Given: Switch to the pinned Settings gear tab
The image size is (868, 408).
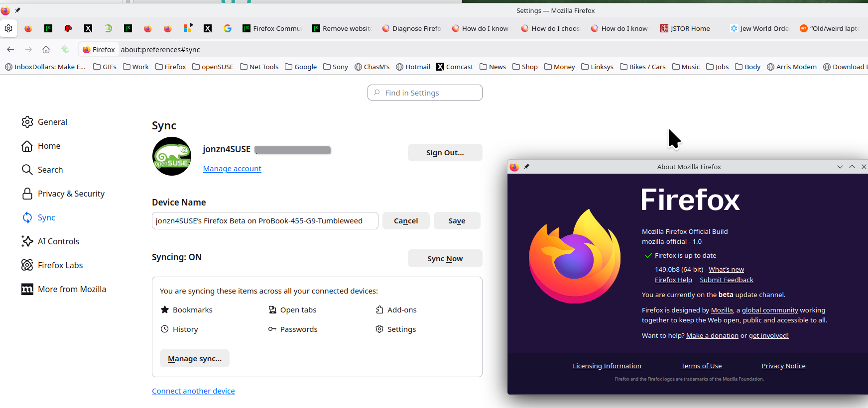Looking at the screenshot, I should coord(8,28).
